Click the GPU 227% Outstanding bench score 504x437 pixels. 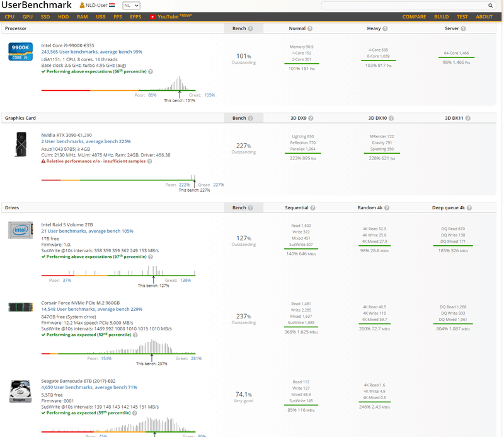(x=244, y=148)
